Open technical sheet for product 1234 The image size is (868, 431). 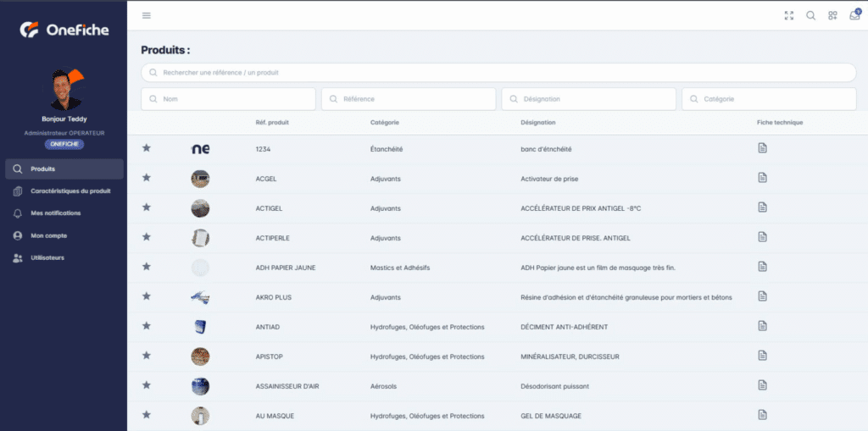pyautogui.click(x=762, y=148)
